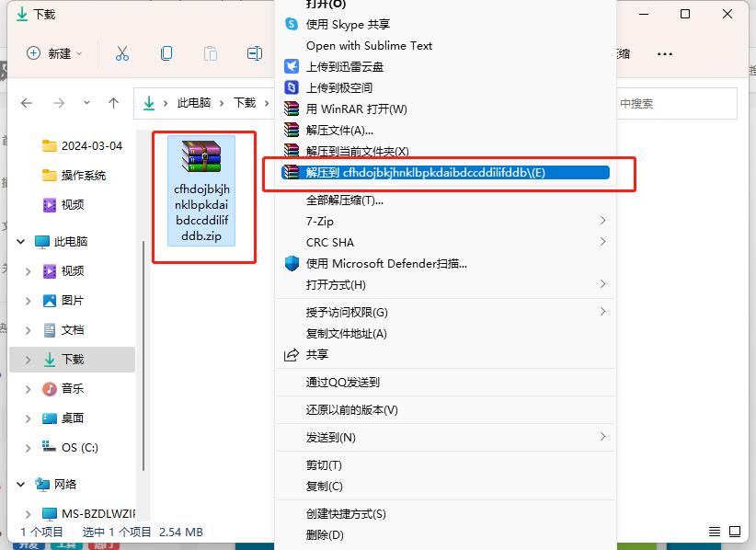Click the Copy icon in the toolbar
This screenshot has width=756, height=550.
coord(166,53)
